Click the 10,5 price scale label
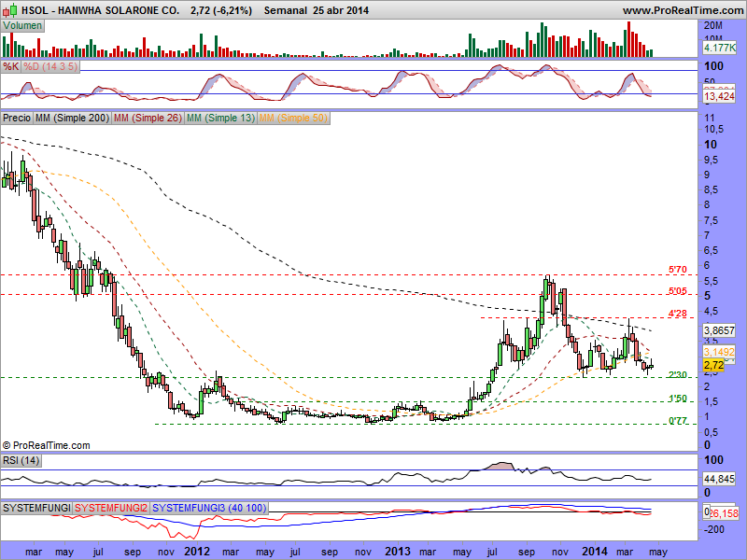The height and width of the screenshot is (560, 747). tap(713, 129)
